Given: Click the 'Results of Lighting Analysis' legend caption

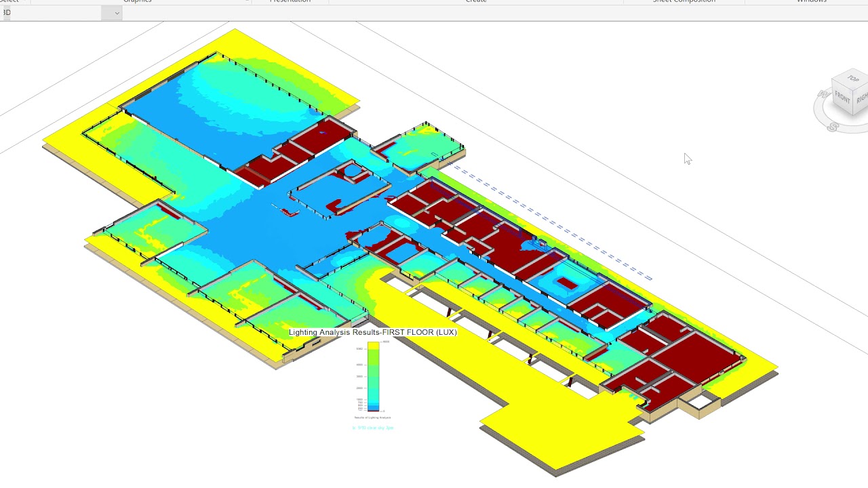Looking at the screenshot, I should (372, 418).
